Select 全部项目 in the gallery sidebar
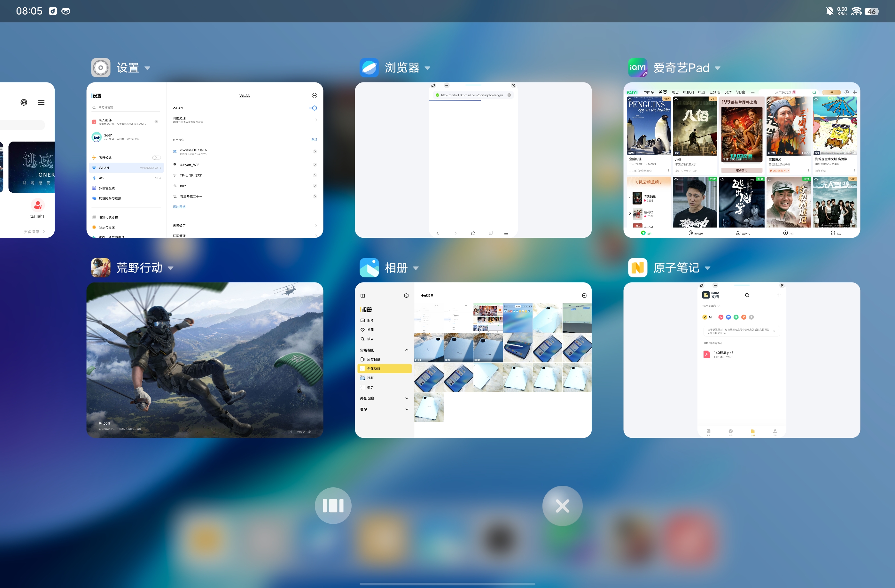This screenshot has width=895, height=588. coord(384,369)
